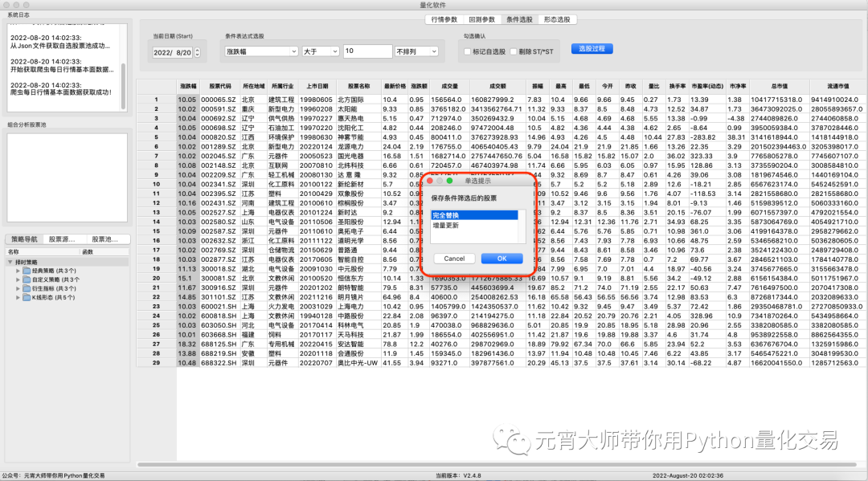Click the 最新价格 column header
Image resolution: width=868 pixels, height=481 pixels.
(x=395, y=86)
